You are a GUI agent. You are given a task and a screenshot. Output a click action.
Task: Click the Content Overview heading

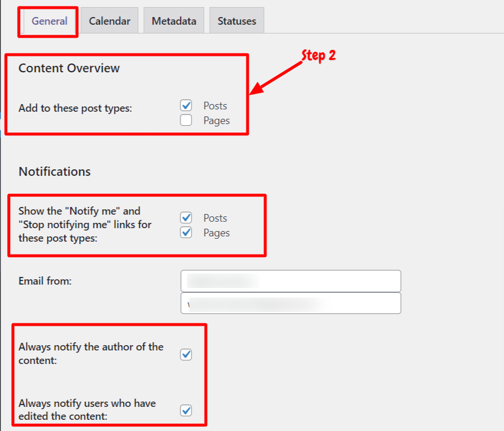coord(69,68)
